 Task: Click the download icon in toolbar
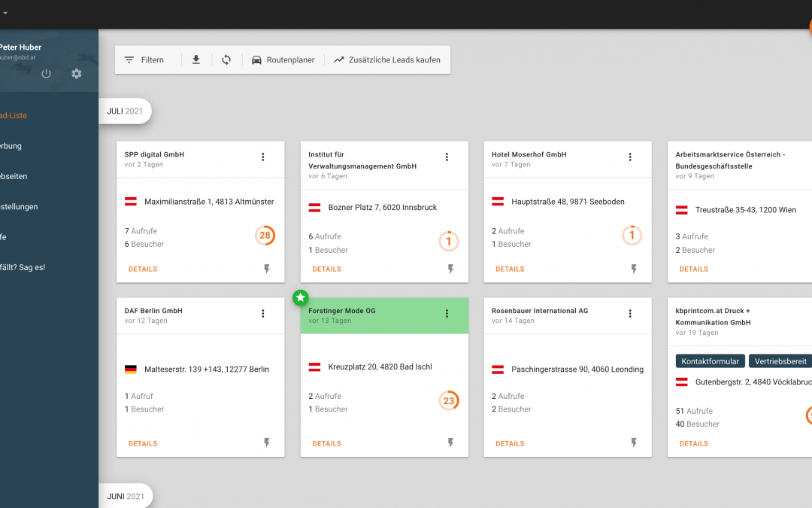tap(195, 59)
